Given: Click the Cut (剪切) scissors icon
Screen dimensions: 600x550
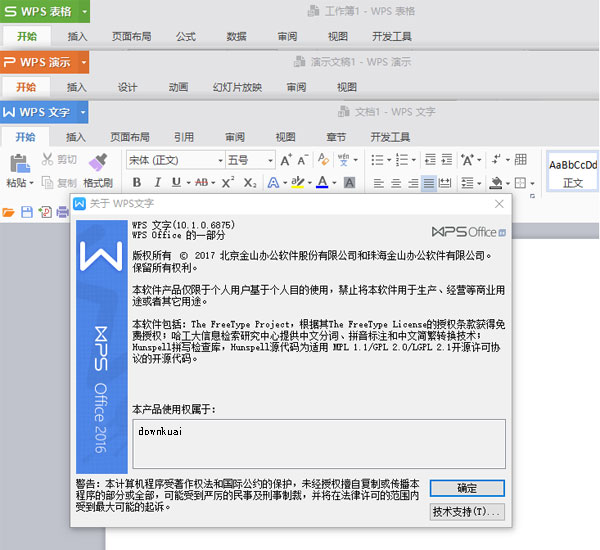Looking at the screenshot, I should coord(47,159).
